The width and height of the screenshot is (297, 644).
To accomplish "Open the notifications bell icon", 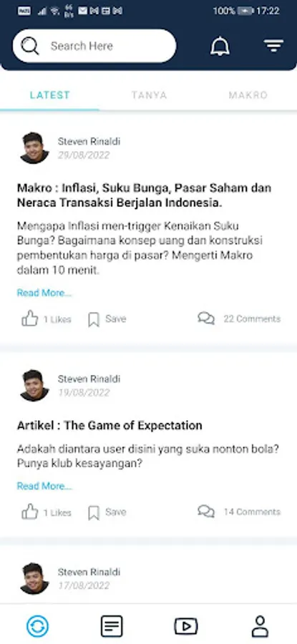I will [x=220, y=46].
